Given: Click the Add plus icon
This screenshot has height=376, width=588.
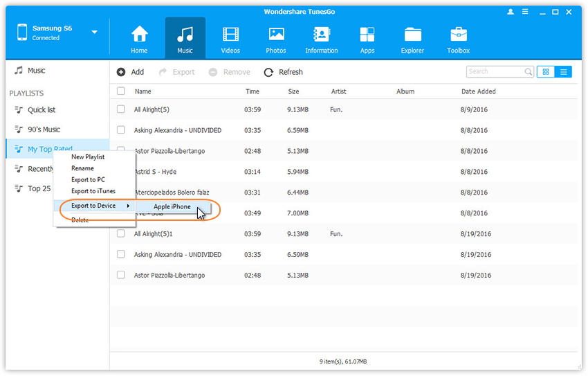Looking at the screenshot, I should pos(121,72).
